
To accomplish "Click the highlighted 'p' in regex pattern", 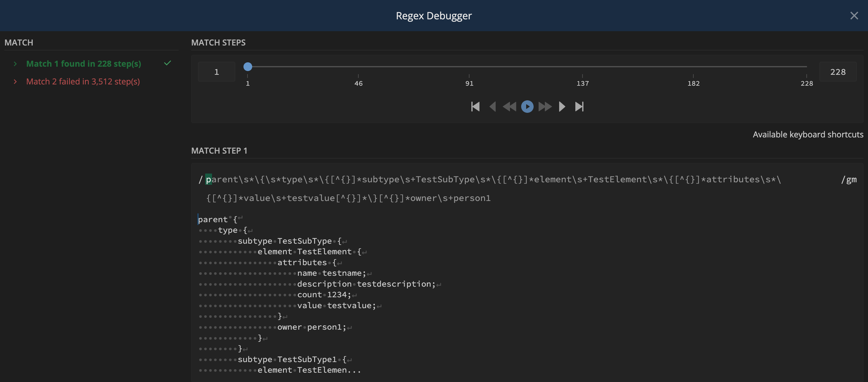I will coord(209,179).
